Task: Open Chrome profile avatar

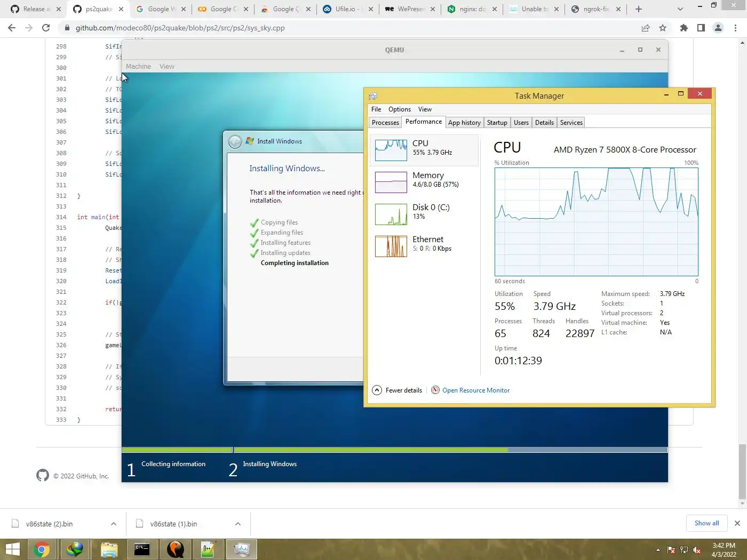Action: (718, 28)
